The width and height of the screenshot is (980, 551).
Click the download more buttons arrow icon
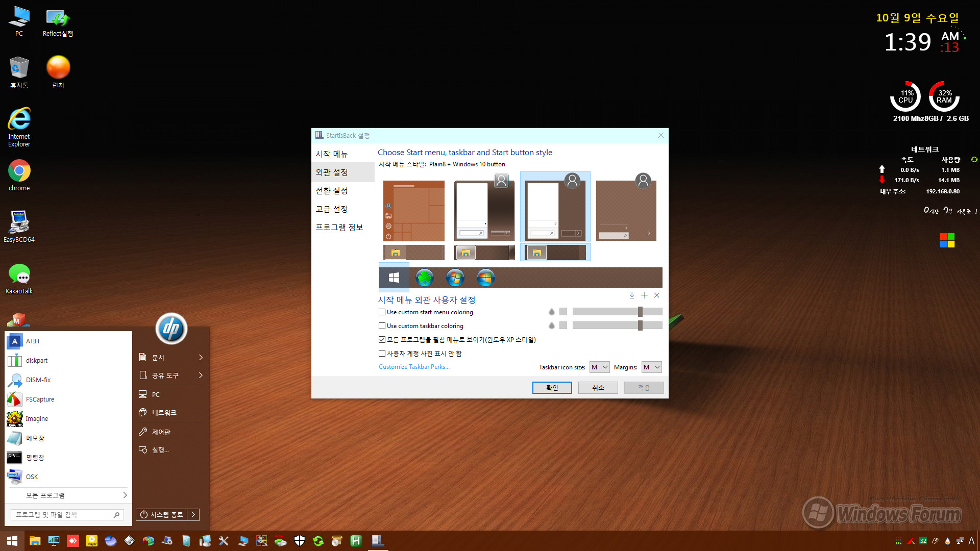click(x=632, y=295)
